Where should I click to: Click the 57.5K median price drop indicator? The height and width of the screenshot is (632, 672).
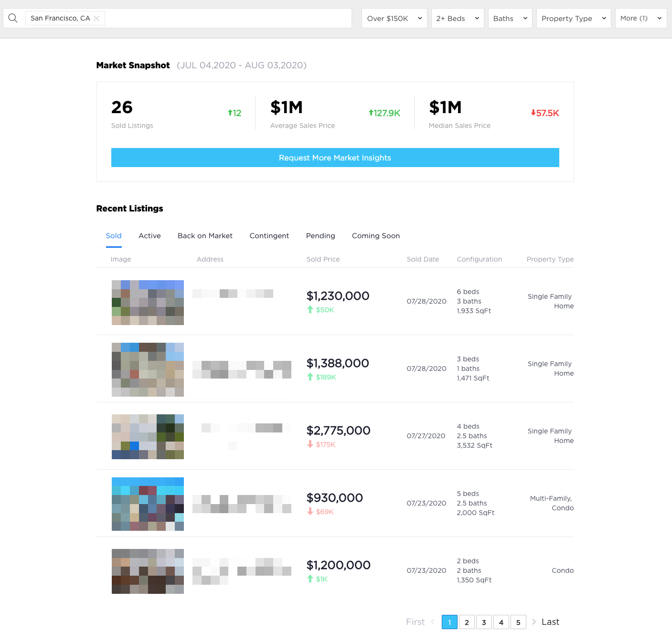pyautogui.click(x=545, y=113)
